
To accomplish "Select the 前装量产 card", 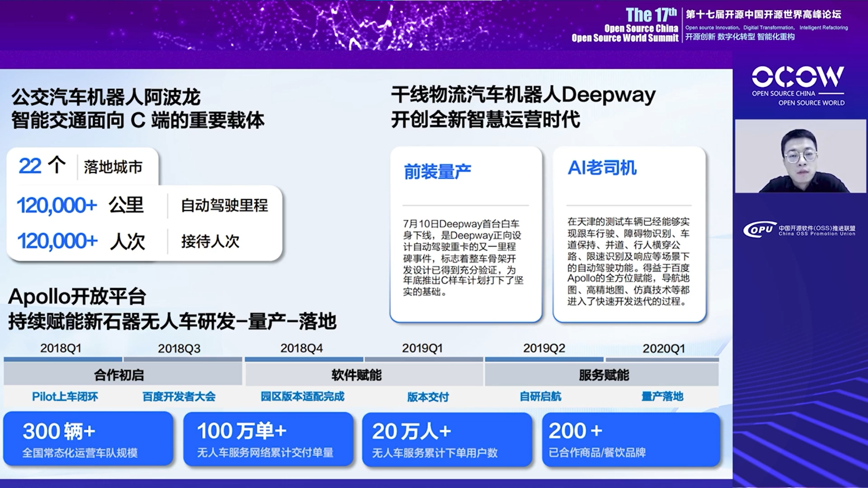I will click(x=466, y=234).
